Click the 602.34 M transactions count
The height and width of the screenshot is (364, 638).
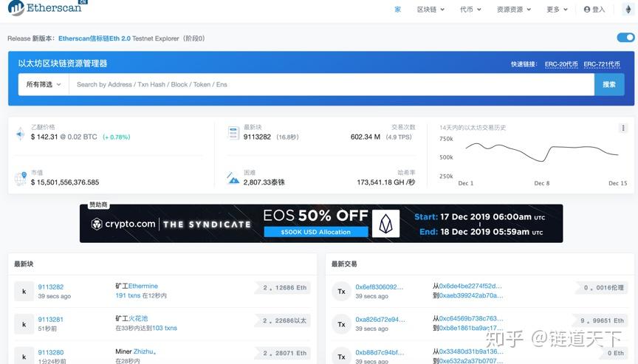(x=366, y=137)
